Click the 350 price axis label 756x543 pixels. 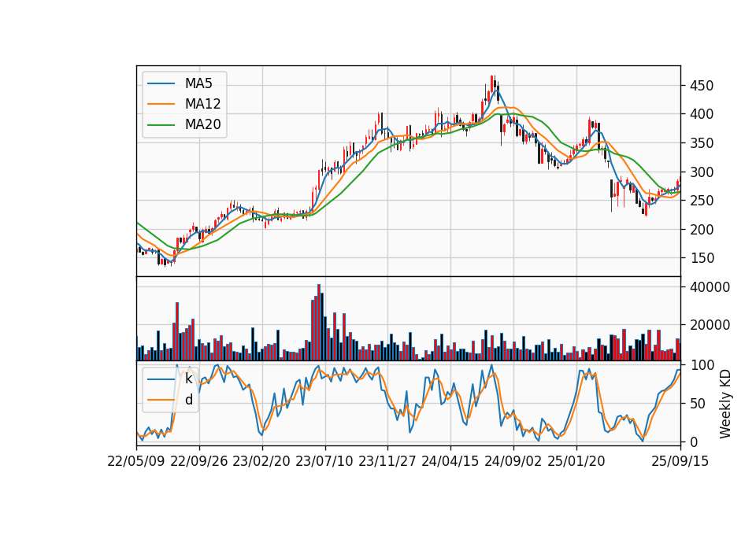click(702, 143)
